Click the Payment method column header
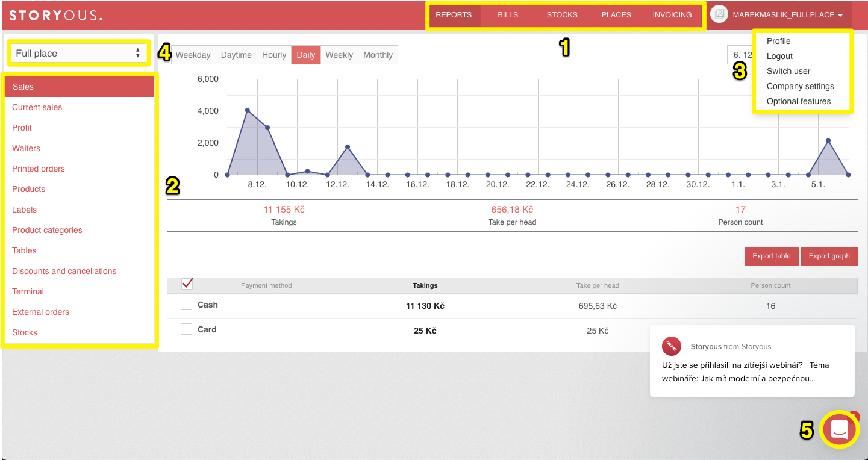This screenshot has width=868, height=460. click(266, 285)
